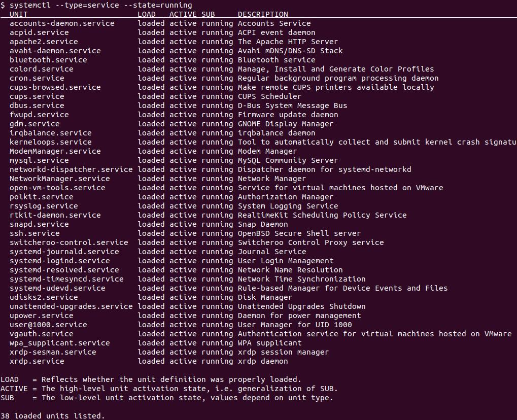Click the wpa_supplicant.service unit name
This screenshot has height=420, width=517.
(x=60, y=343)
